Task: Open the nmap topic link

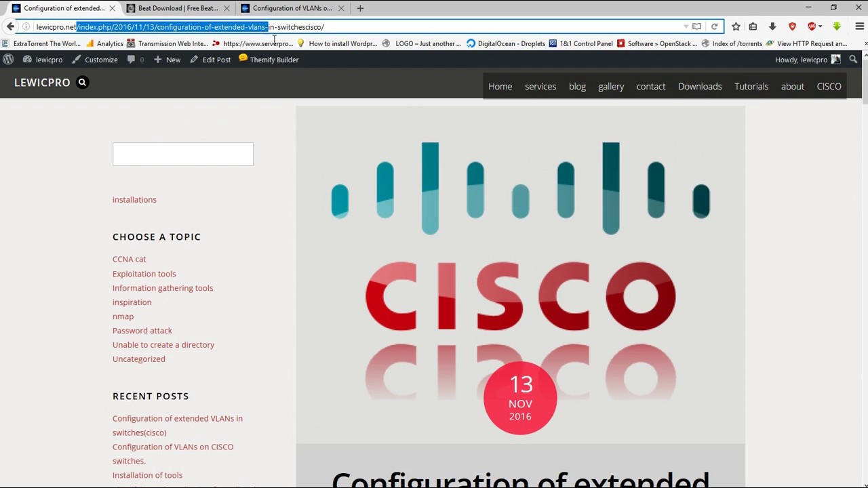Action: [x=123, y=317]
